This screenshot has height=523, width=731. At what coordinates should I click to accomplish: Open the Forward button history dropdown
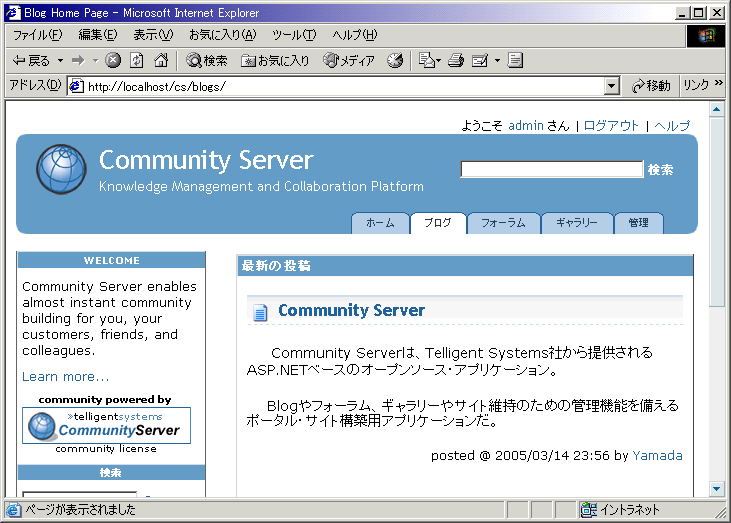click(x=95, y=61)
